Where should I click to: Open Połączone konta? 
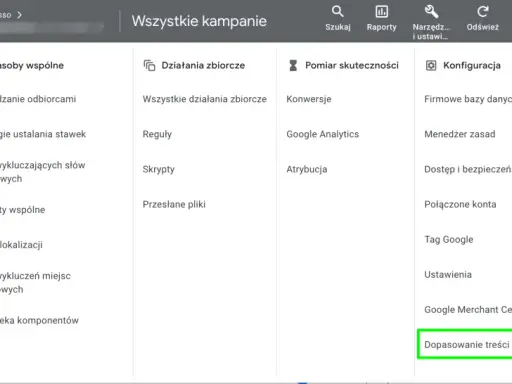[460, 204]
